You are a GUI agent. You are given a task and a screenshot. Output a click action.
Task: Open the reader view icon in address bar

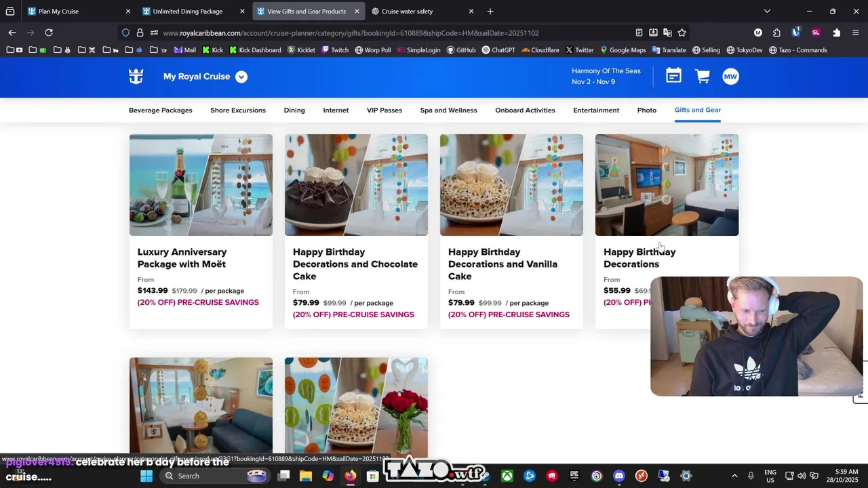(x=639, y=33)
